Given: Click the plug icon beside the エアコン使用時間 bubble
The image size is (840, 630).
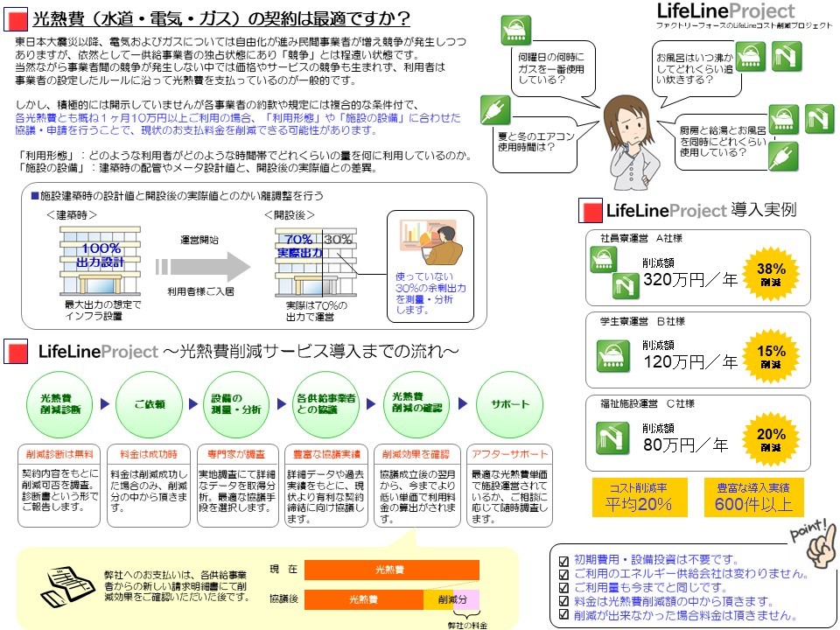Looking at the screenshot, I should (495, 110).
